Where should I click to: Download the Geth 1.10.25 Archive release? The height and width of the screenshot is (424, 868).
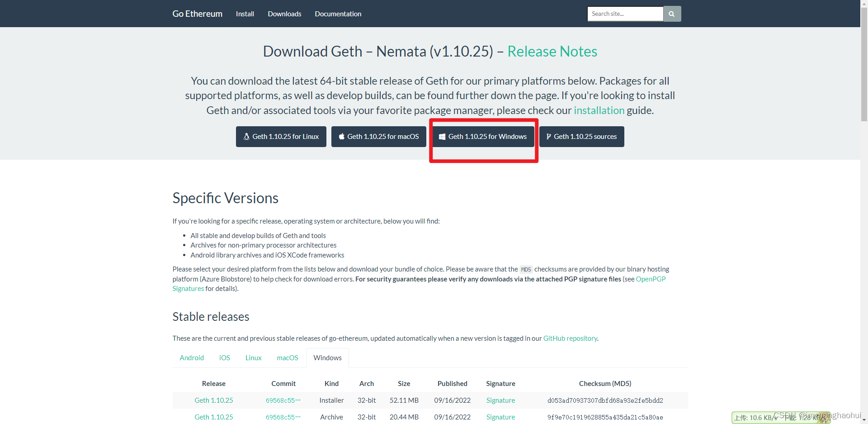(x=214, y=417)
